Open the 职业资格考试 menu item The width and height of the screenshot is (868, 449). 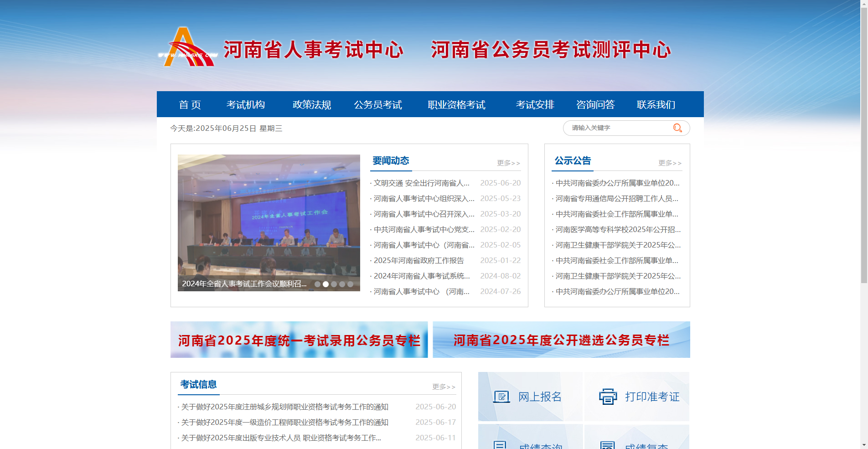pyautogui.click(x=456, y=104)
